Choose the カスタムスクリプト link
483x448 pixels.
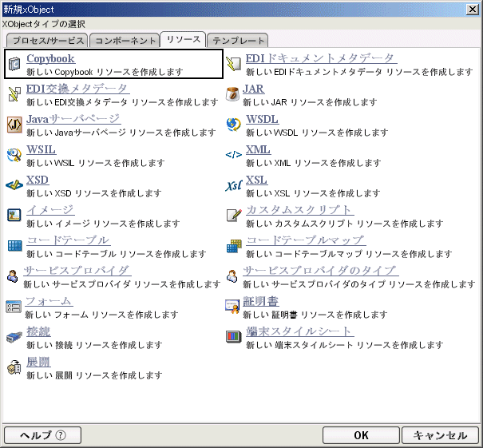coord(300,210)
